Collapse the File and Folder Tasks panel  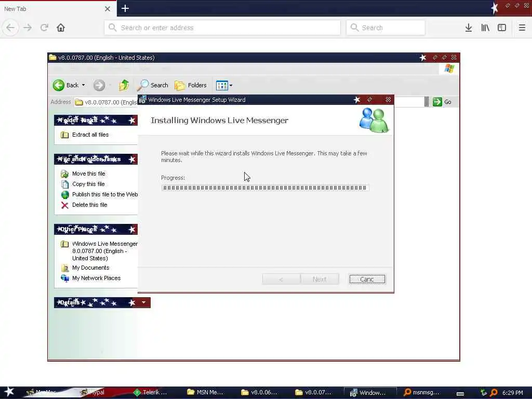tap(132, 159)
